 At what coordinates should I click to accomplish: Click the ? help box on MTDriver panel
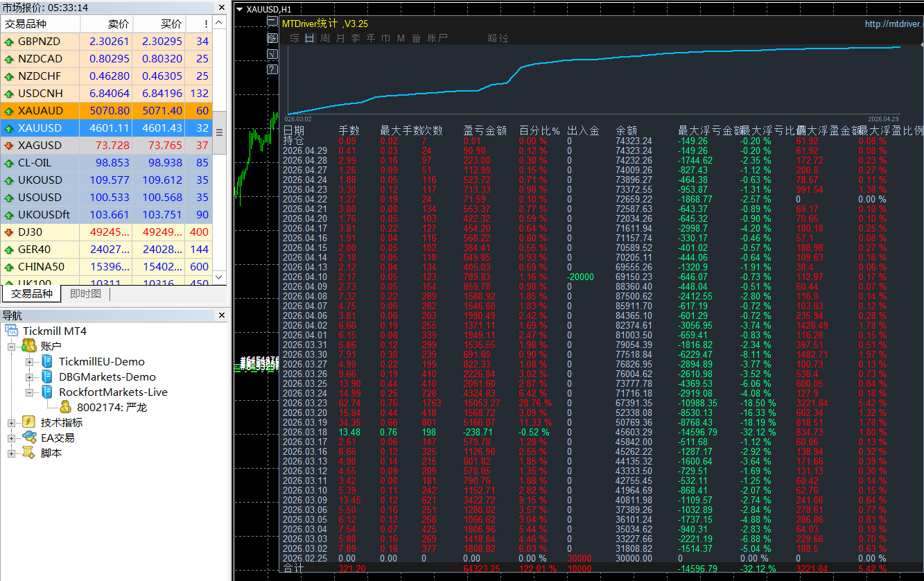click(272, 69)
